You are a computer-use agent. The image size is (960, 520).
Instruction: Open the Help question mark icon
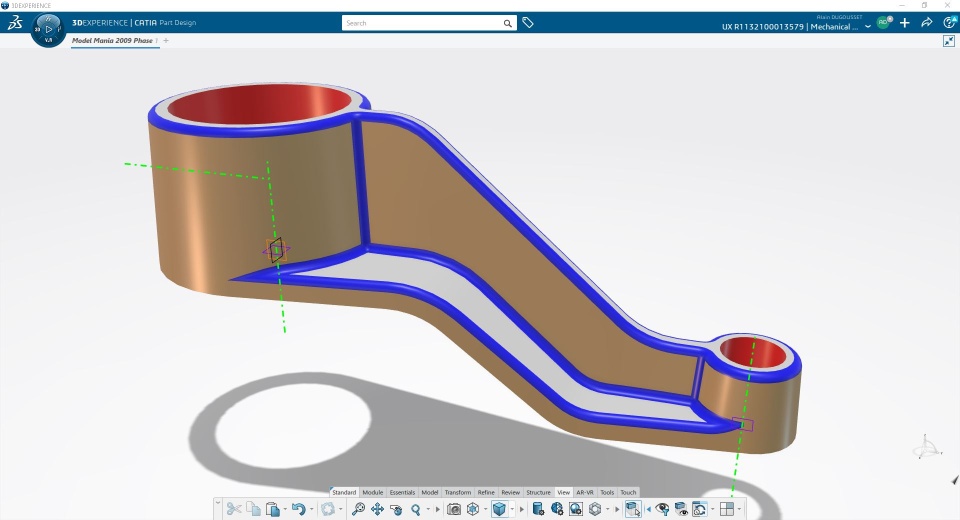click(950, 23)
